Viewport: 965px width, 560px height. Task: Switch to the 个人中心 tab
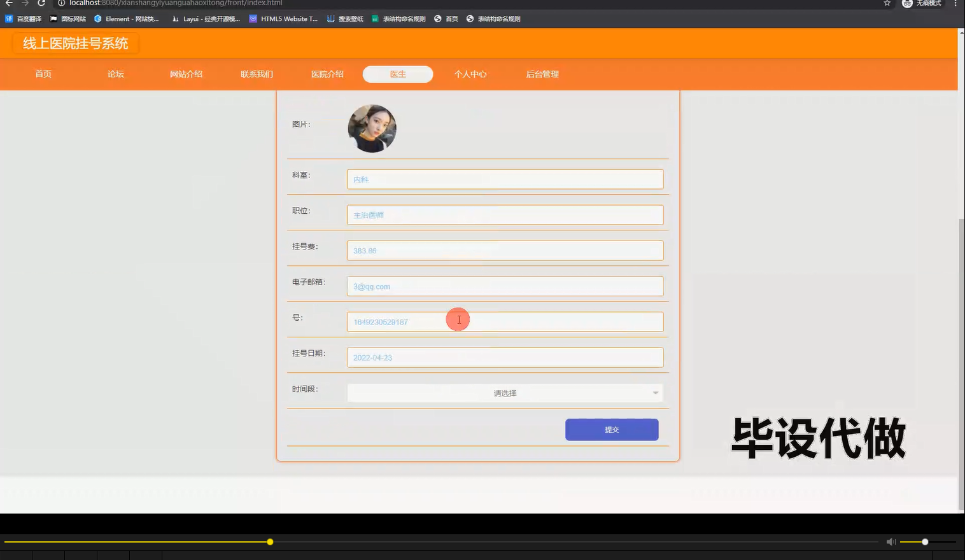pos(470,74)
